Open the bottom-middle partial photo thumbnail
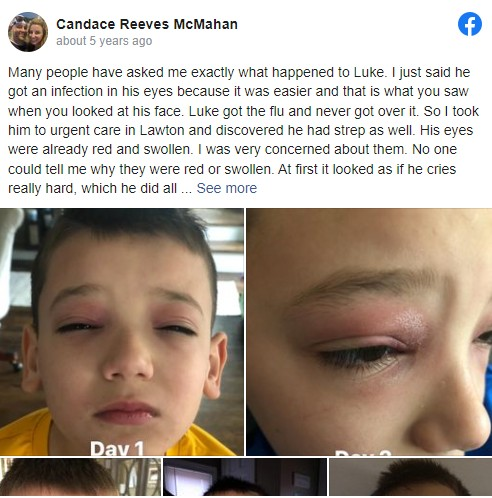492x498 pixels. pos(245,477)
